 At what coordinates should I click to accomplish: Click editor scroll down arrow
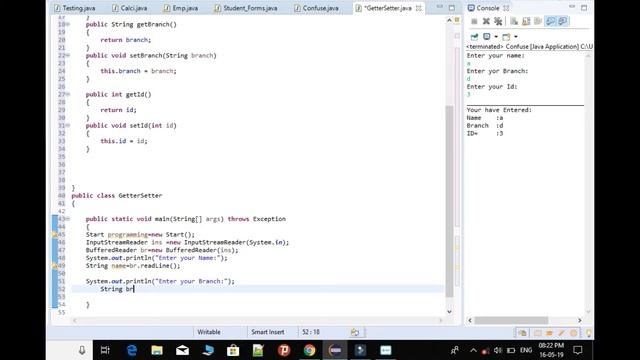(449, 312)
